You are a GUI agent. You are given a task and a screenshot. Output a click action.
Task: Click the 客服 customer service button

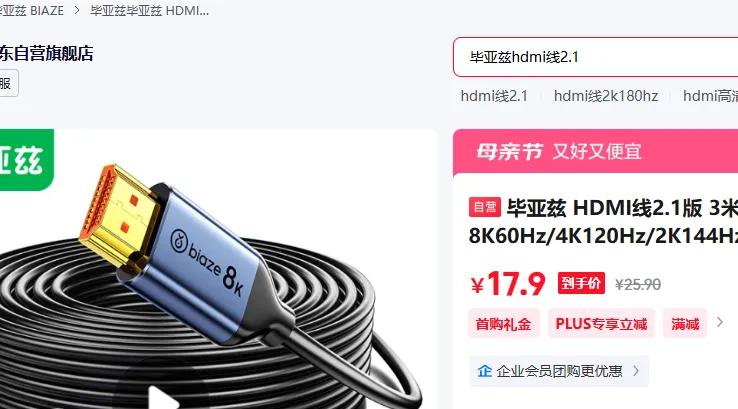pyautogui.click(x=7, y=83)
